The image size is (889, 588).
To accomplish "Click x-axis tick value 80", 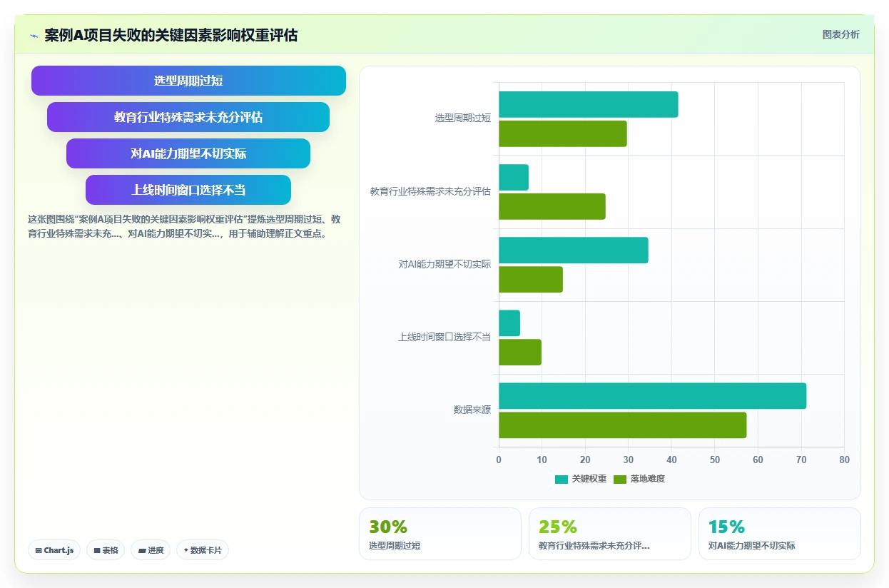I will [845, 460].
